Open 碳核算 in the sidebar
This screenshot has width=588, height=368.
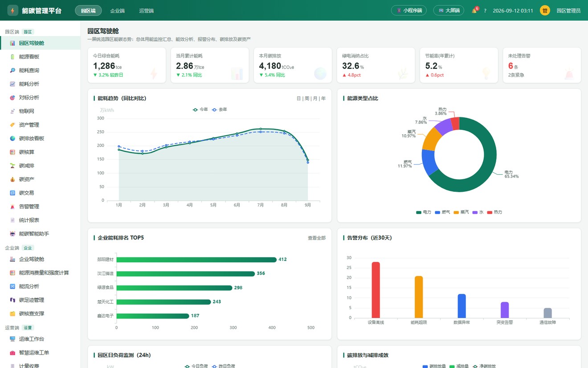pyautogui.click(x=40, y=152)
